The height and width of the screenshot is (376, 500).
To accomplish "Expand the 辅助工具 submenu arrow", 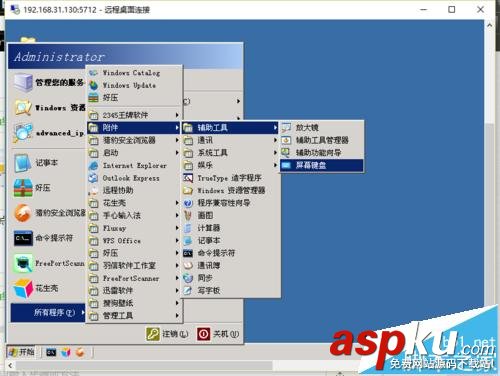I will click(275, 127).
